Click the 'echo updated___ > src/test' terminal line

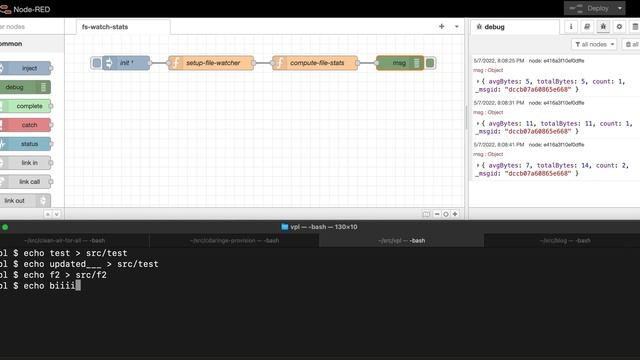(x=79, y=264)
